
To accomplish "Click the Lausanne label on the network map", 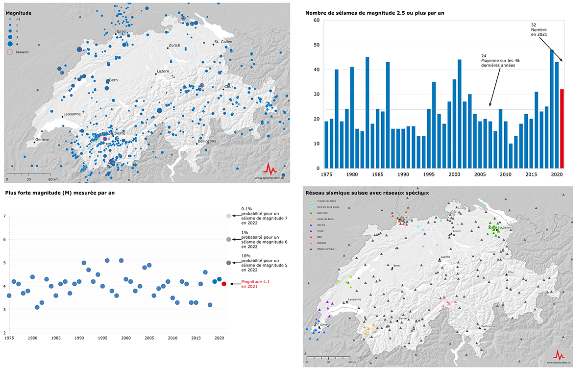I will click(354, 299).
